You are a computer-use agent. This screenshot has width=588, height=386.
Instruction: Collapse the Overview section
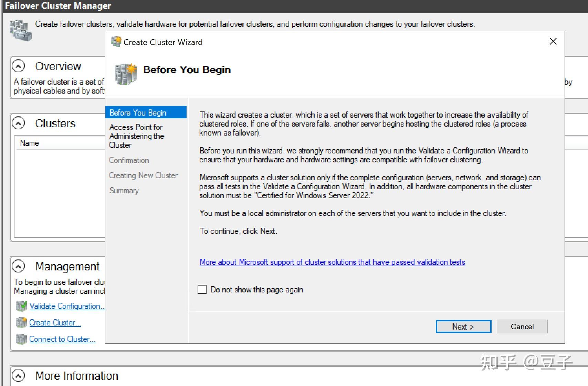pyautogui.click(x=18, y=66)
